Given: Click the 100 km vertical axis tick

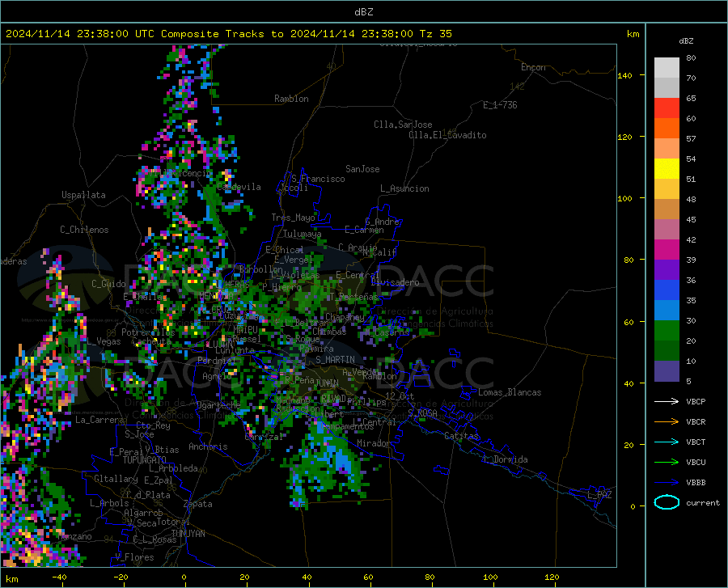Looking at the screenshot, I should pyautogui.click(x=624, y=199).
